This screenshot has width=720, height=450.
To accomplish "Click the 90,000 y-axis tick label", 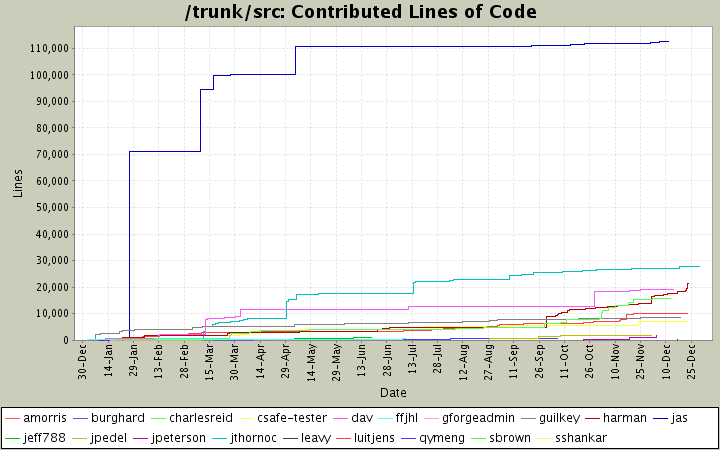I will (x=52, y=101).
